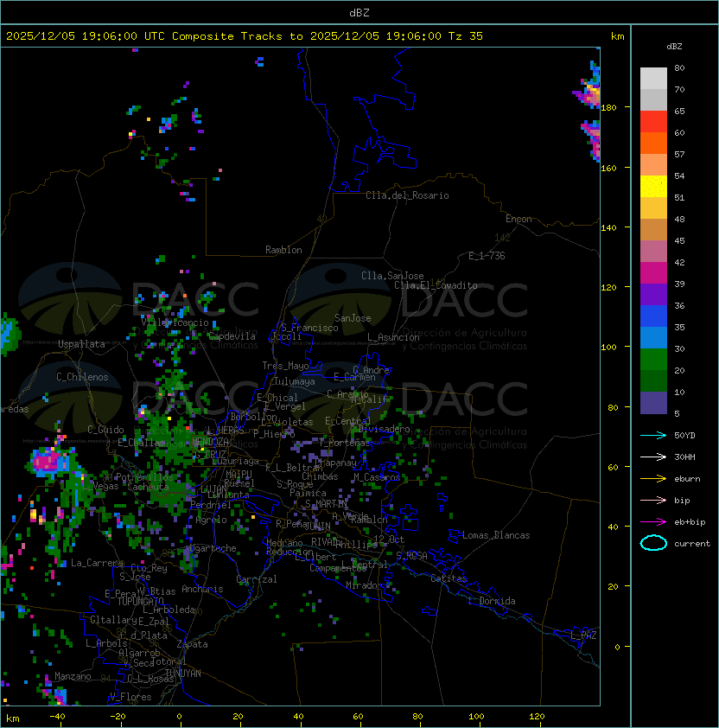
Task: Click the 'TUPUNGATO' map label
Action: (141, 602)
